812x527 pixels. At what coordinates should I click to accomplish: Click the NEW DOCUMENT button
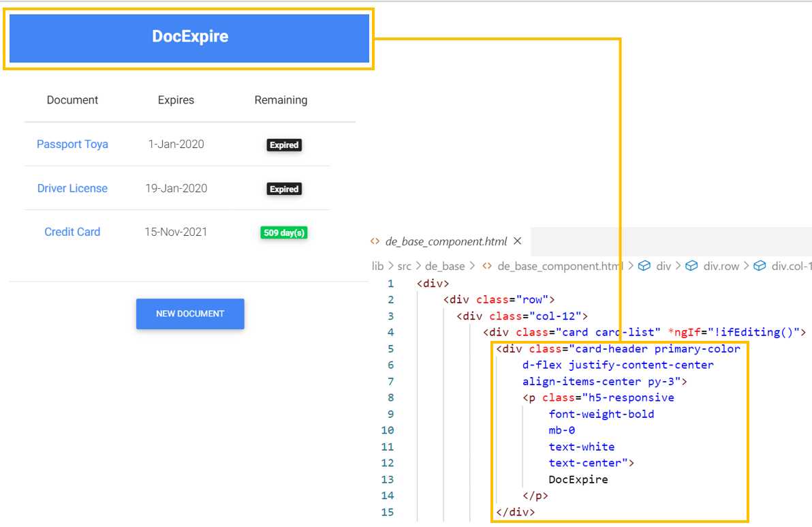point(190,314)
